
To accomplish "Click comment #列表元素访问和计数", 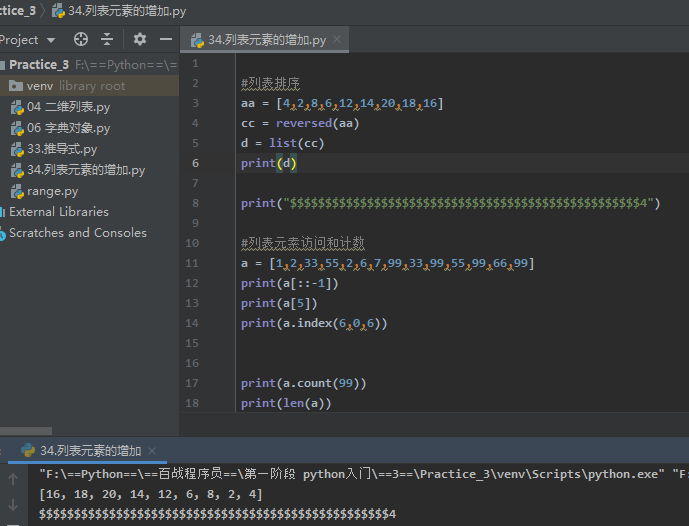I will point(303,243).
